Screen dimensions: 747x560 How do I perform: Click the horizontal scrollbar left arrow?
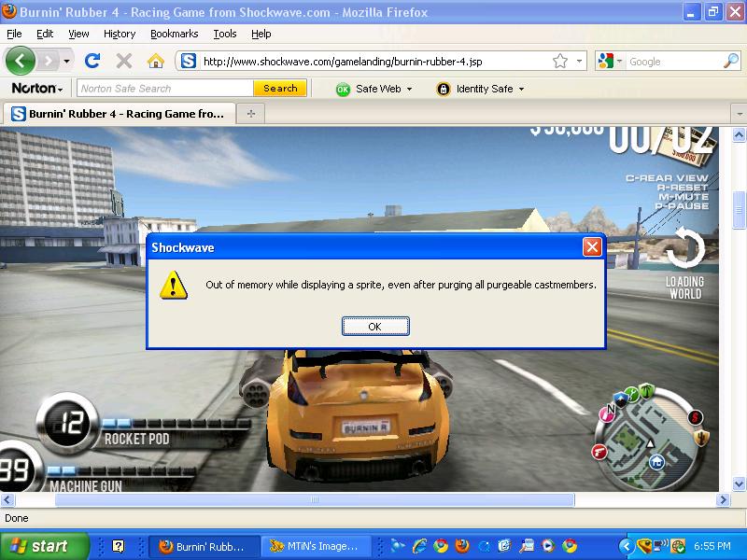tap(8, 499)
